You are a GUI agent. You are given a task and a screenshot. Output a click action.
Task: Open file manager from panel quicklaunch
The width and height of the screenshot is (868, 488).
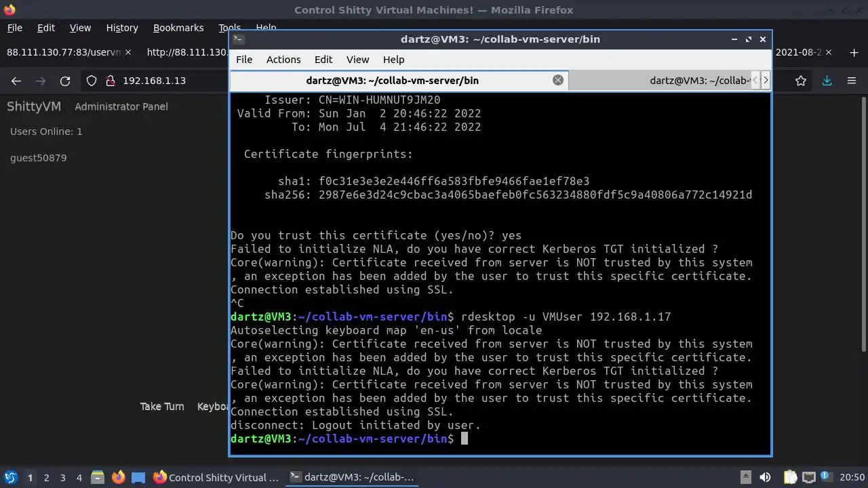click(98, 477)
